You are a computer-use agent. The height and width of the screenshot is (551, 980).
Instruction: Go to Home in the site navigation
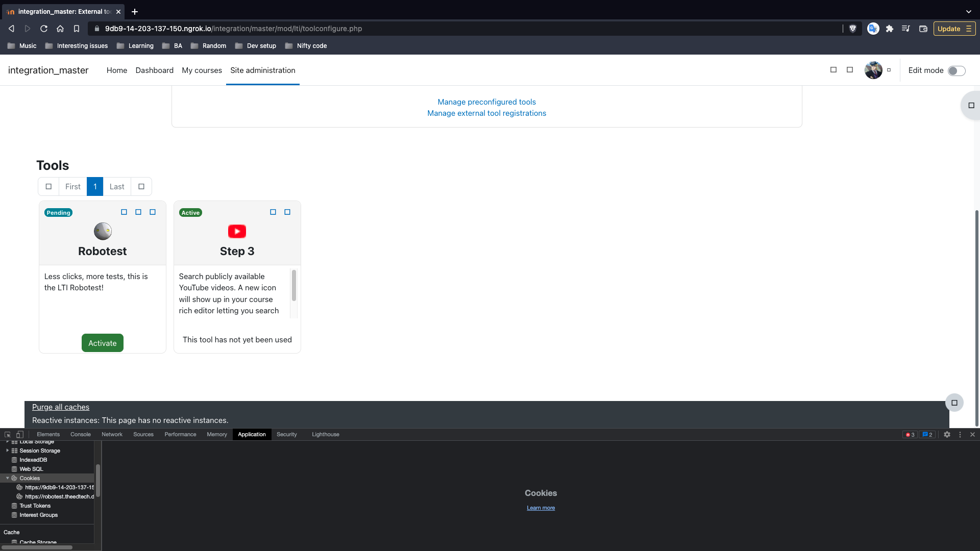pyautogui.click(x=117, y=70)
